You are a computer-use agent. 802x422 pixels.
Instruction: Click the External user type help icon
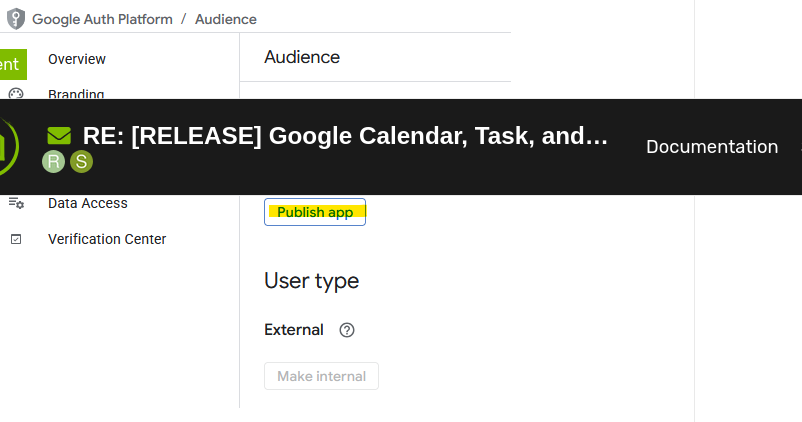347,330
